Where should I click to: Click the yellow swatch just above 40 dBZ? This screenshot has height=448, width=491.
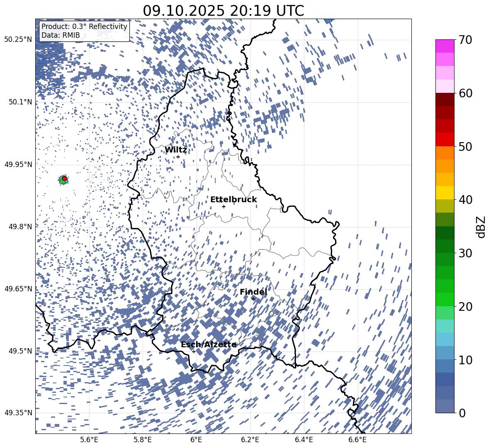(445, 193)
